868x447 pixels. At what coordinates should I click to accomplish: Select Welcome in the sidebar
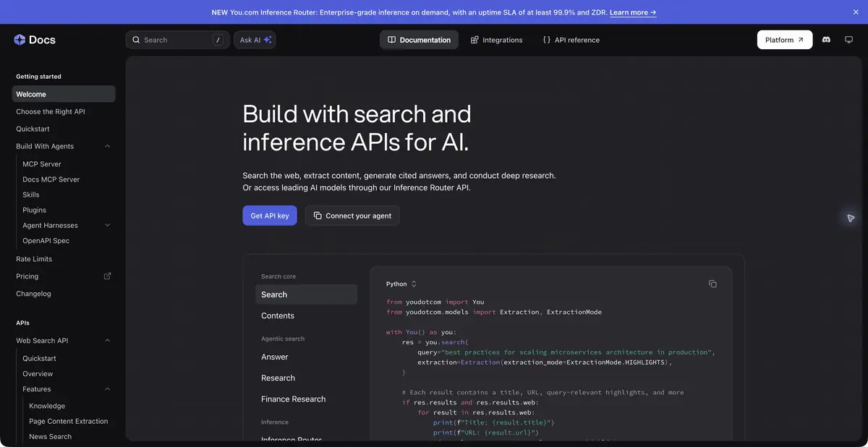click(64, 94)
